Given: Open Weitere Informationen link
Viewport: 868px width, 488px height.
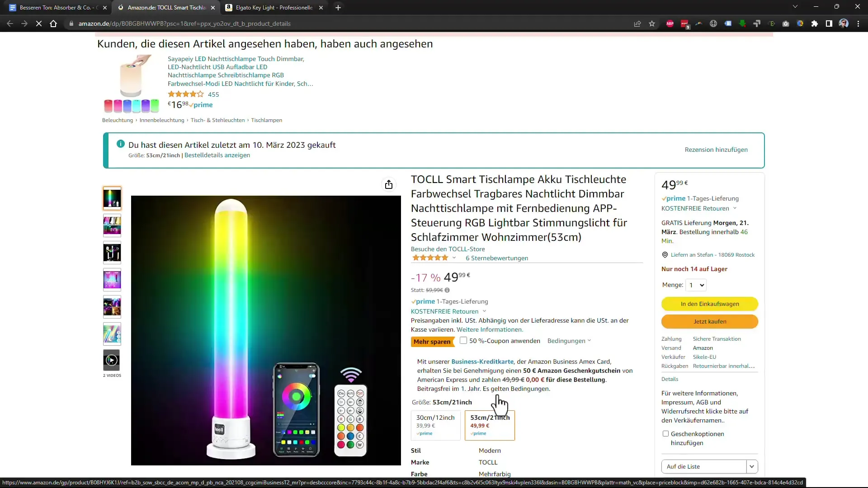Looking at the screenshot, I should tap(490, 329).
